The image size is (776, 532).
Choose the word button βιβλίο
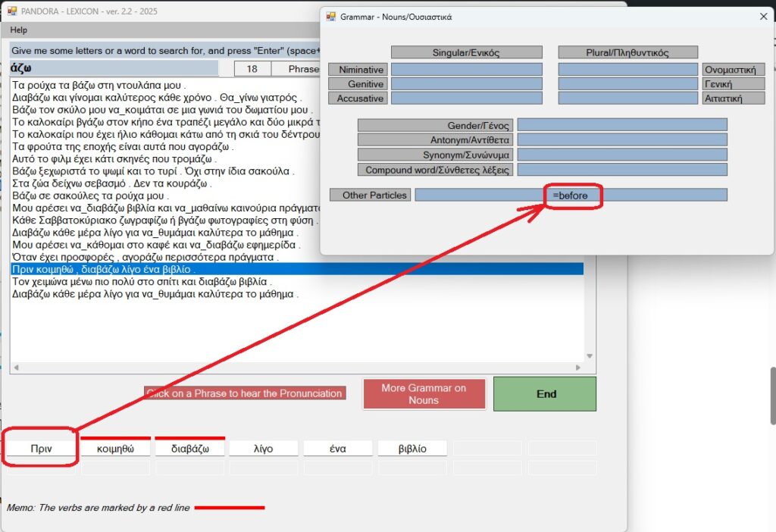tap(412, 449)
